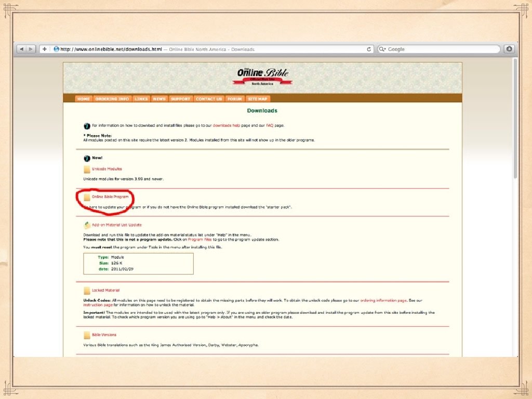Open the Online Bible Program link

tap(110, 197)
